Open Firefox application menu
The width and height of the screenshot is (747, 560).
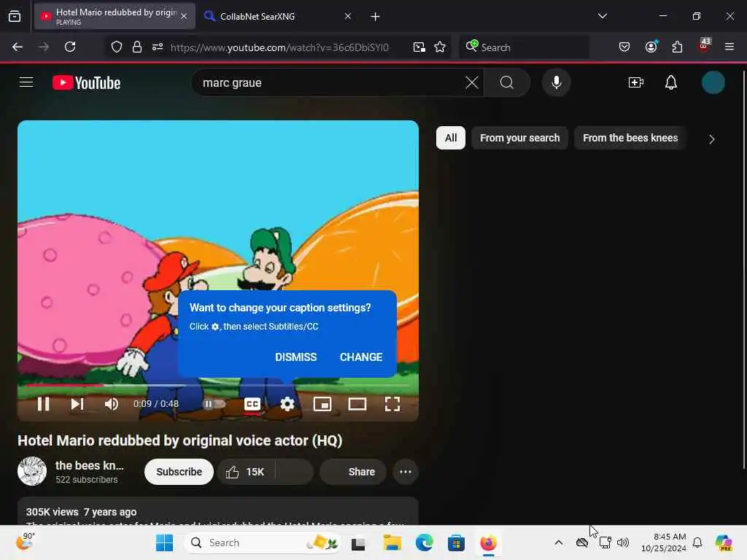coord(729,47)
